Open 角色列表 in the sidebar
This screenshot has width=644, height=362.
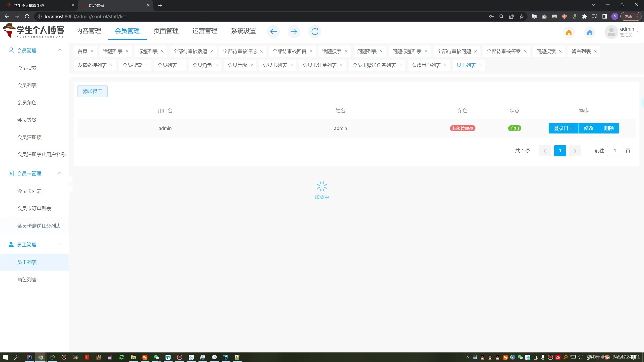pos(27,280)
